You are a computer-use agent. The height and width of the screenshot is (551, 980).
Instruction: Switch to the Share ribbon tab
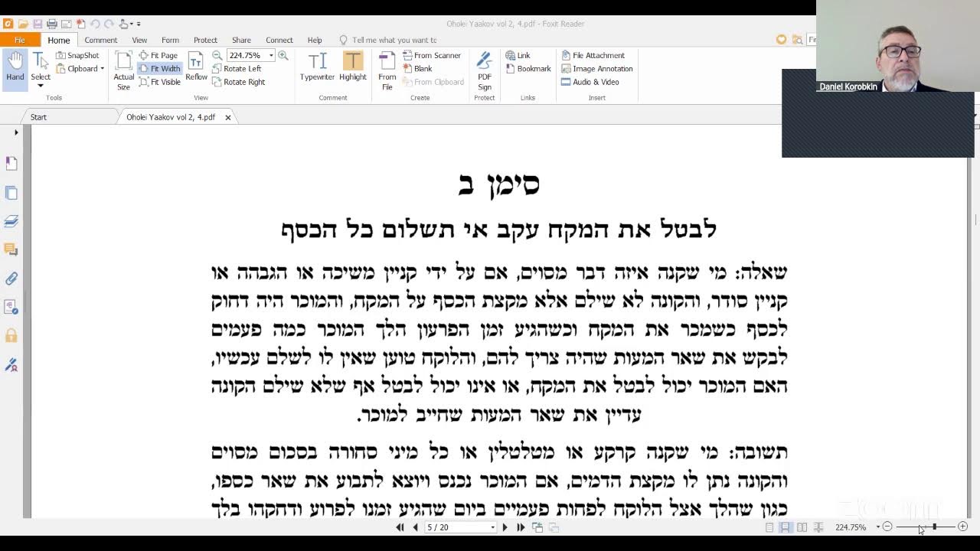pos(241,40)
